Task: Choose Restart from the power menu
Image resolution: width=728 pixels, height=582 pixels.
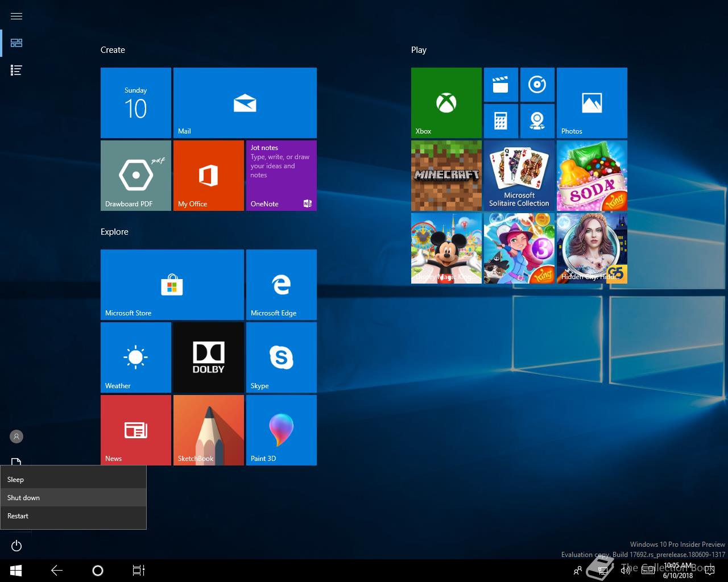Action: pyautogui.click(x=73, y=516)
